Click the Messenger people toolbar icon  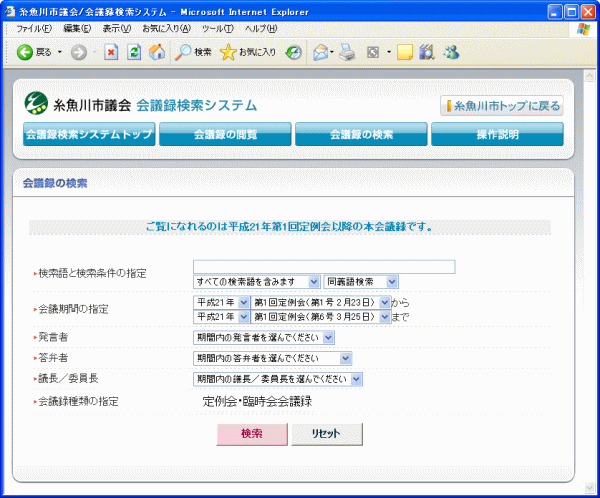(x=452, y=52)
